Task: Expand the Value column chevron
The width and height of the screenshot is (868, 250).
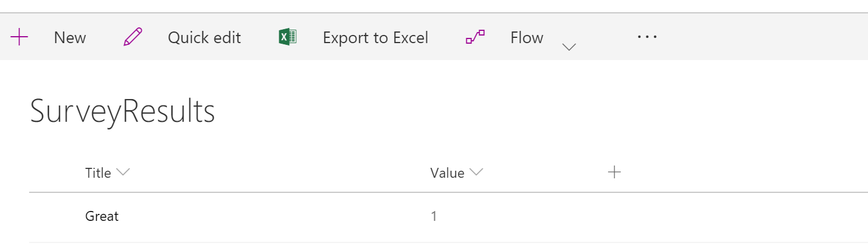Action: coord(477,172)
